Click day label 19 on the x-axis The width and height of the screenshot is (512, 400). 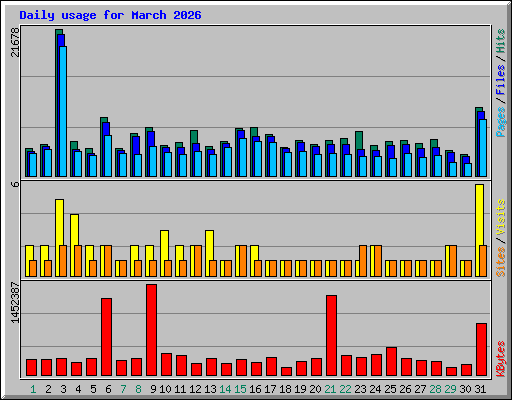pos(300,389)
